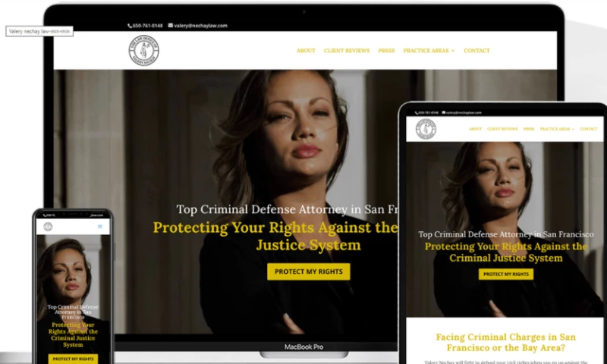Click the round logo on tablet mockup
Viewport: 607px width, 364px height.
pos(426,129)
